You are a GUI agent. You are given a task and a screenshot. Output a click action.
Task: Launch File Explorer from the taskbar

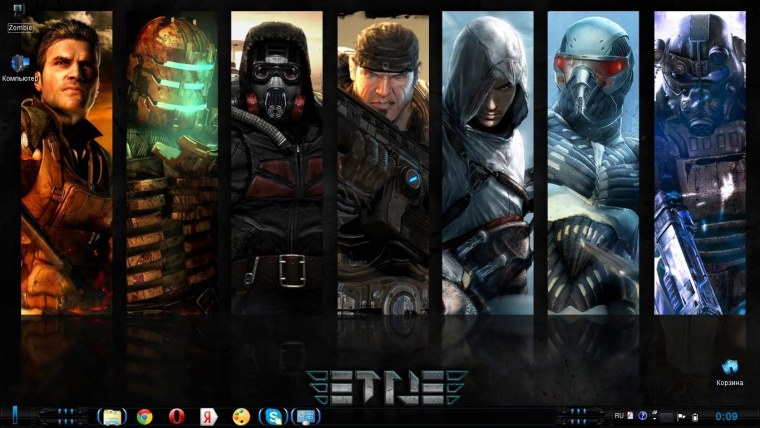111,416
